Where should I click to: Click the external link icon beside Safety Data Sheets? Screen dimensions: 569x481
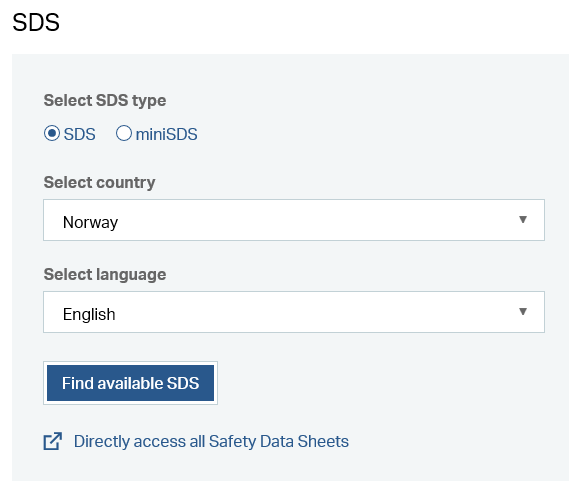click(x=53, y=441)
